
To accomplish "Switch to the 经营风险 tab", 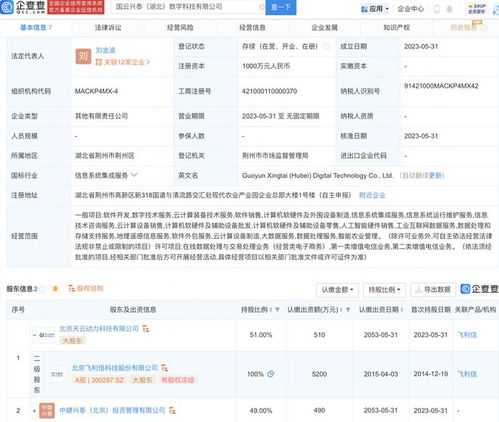I will (180, 28).
